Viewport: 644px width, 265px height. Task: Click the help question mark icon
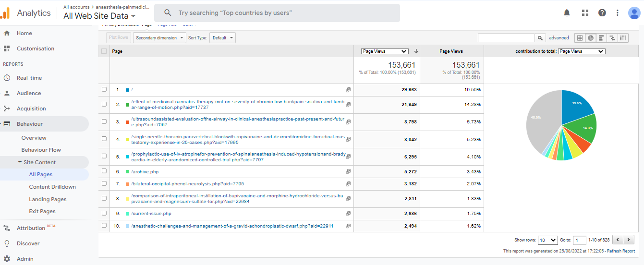point(602,13)
